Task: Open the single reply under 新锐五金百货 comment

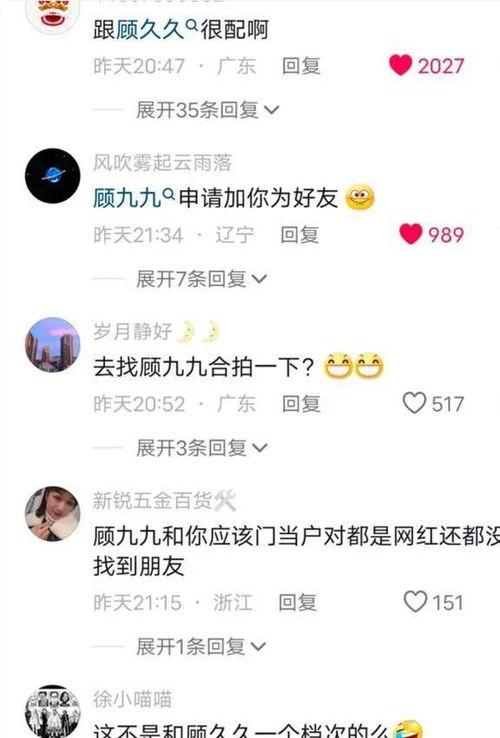Action: pyautogui.click(x=201, y=647)
